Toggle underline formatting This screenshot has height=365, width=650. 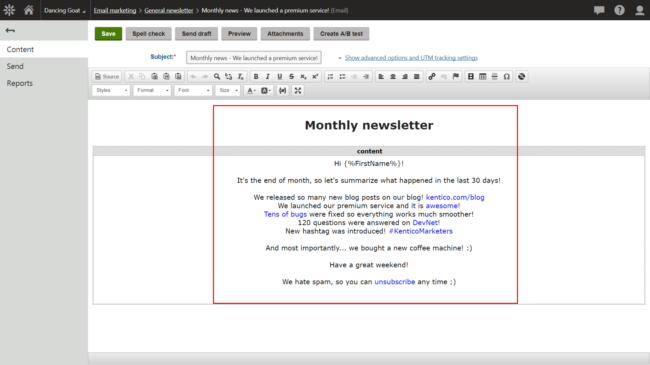click(279, 76)
